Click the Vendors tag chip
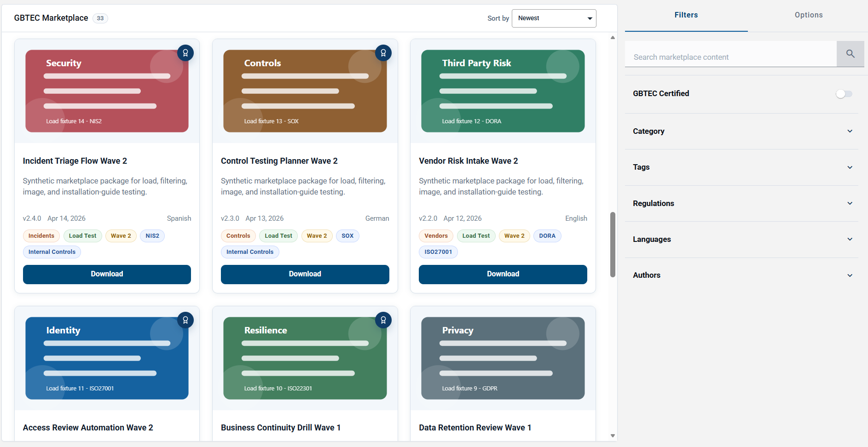 (x=436, y=236)
